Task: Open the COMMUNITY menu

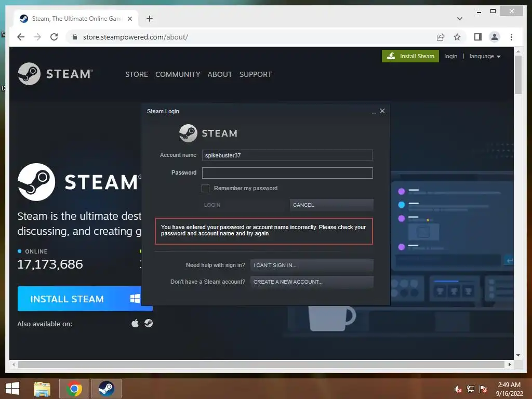Action: (178, 74)
